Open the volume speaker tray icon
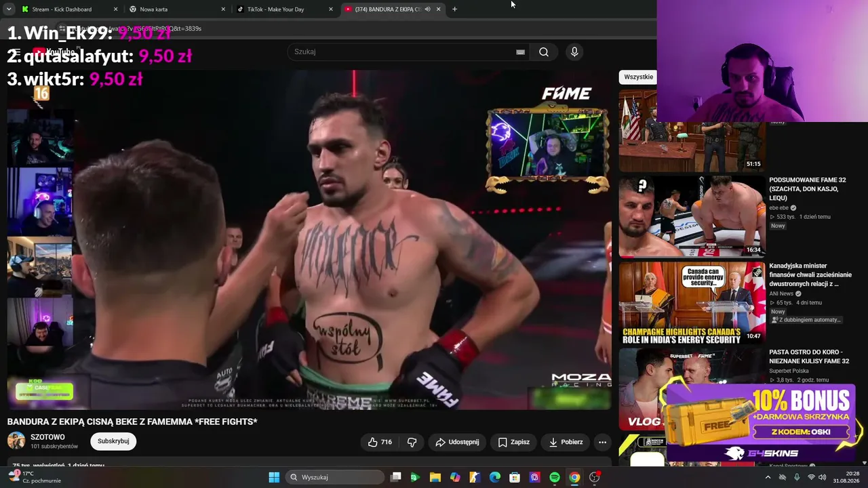868x488 pixels. click(x=823, y=477)
